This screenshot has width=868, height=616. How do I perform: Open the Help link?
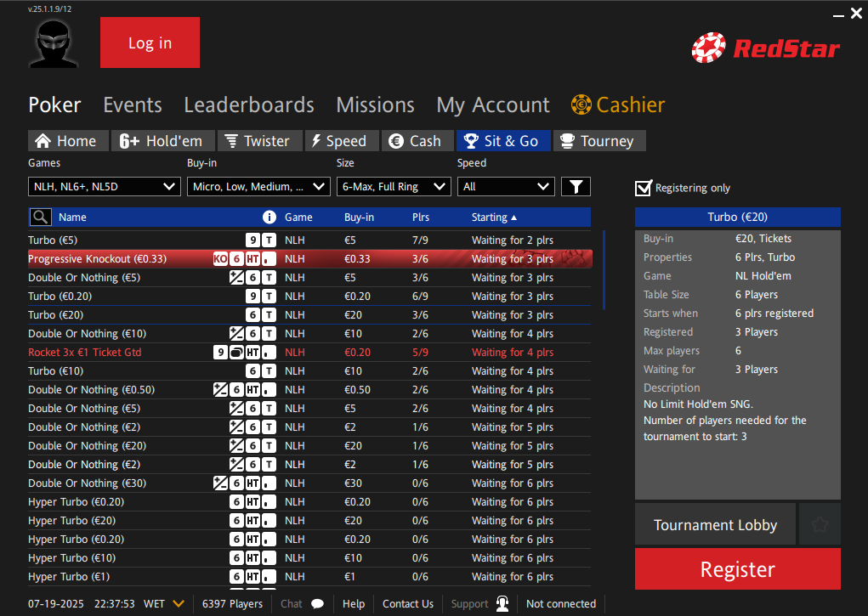pos(353,604)
